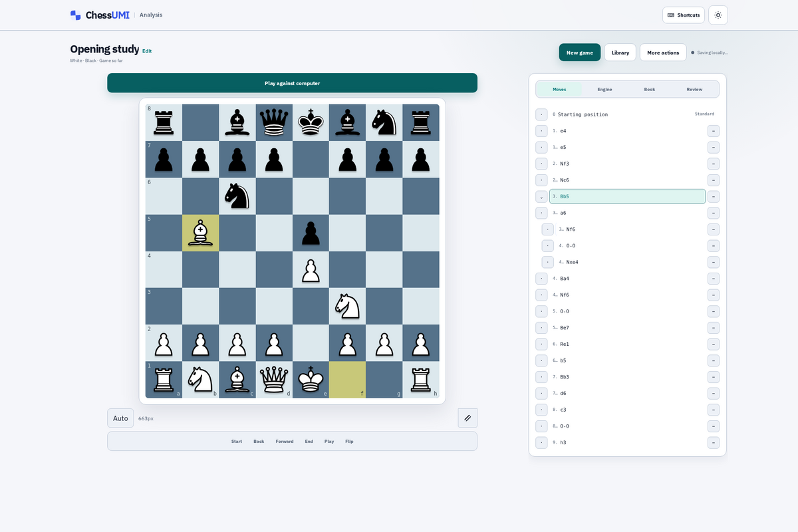Click the minus button on the 3... a6 row
This screenshot has height=532, width=798.
713,213
